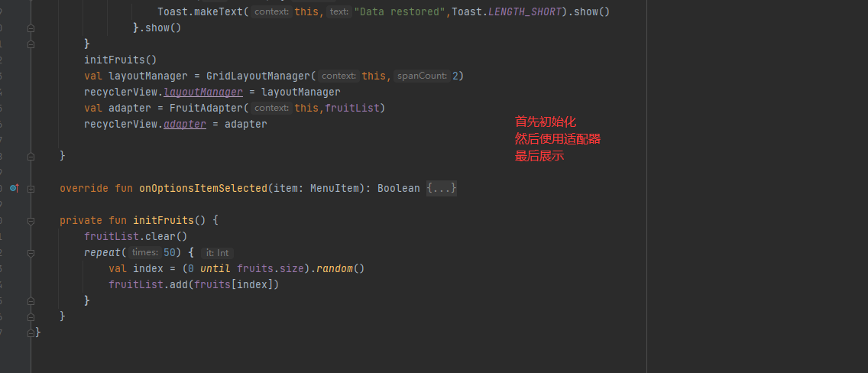Click the override gutter icon beside onOptionsItemSelected
Viewport: 868px width, 373px height.
[15, 188]
